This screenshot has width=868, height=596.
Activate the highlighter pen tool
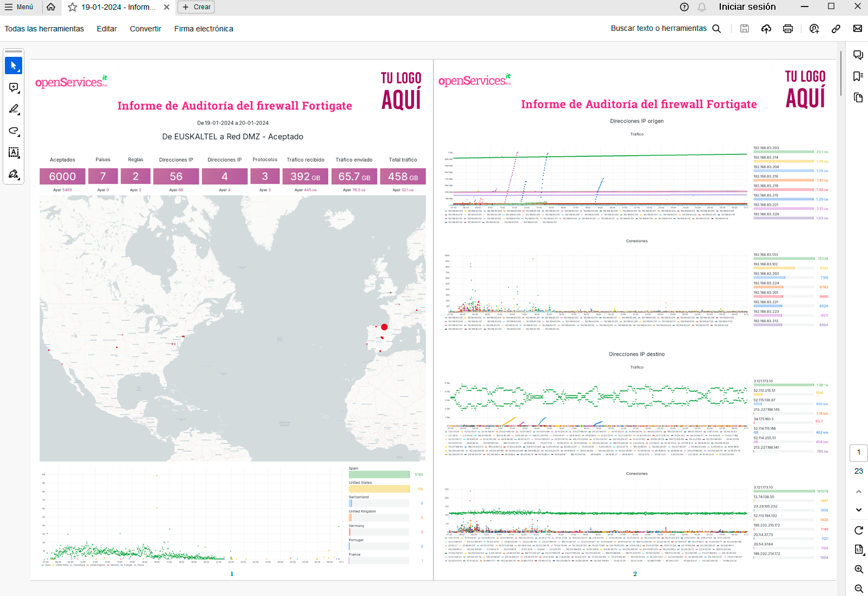14,109
